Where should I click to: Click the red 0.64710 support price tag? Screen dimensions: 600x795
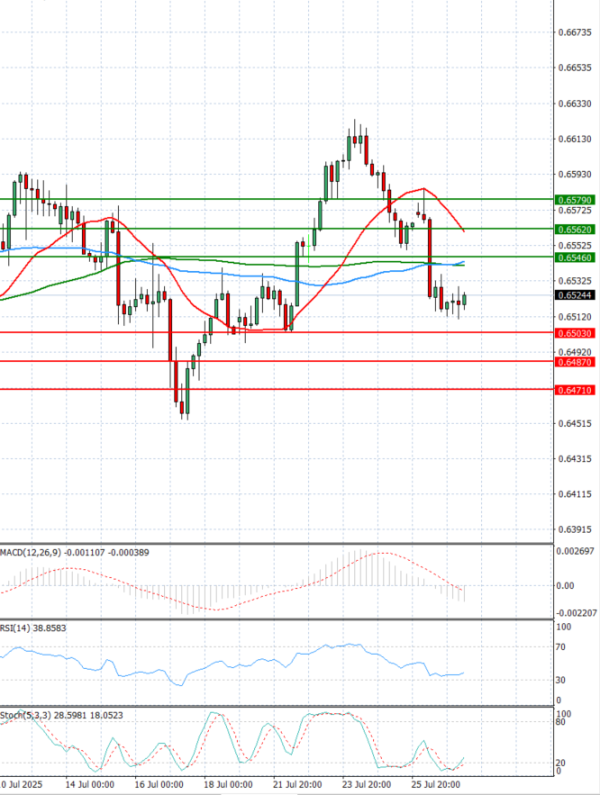tap(575, 390)
